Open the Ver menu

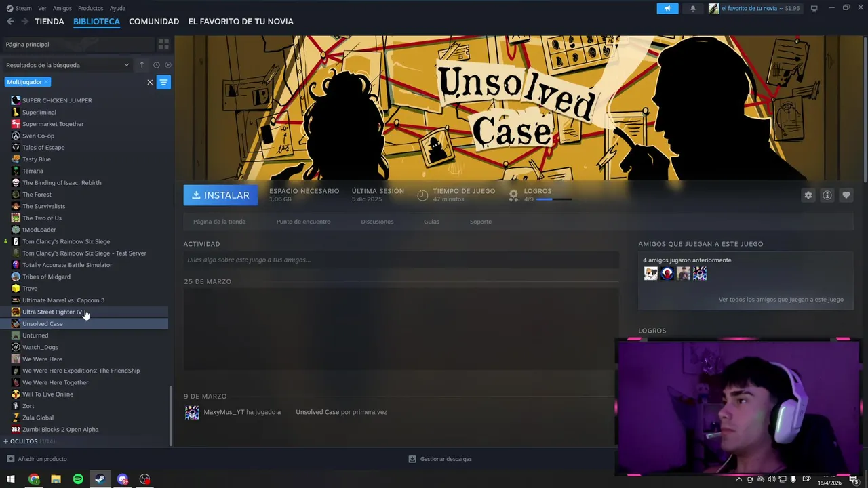(x=42, y=8)
